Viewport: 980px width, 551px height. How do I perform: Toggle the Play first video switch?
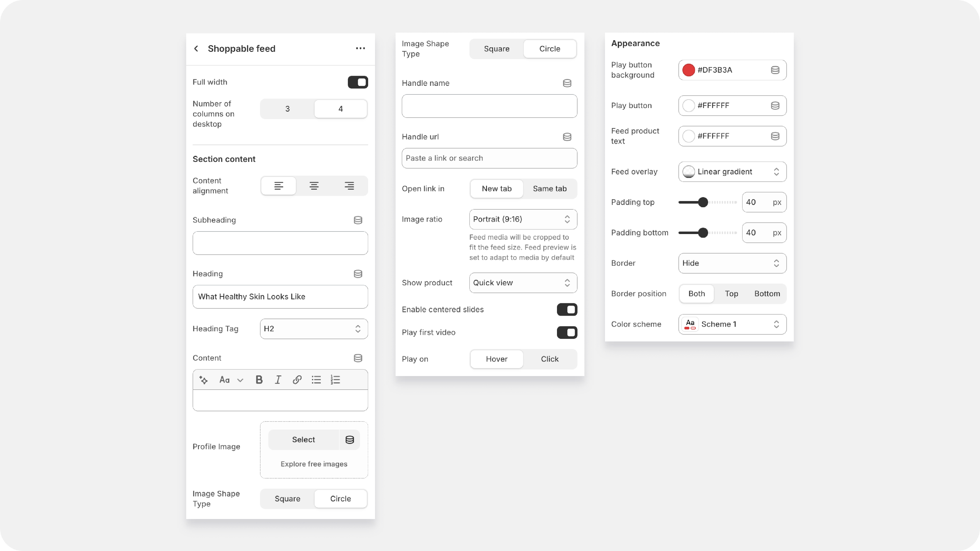pos(567,332)
